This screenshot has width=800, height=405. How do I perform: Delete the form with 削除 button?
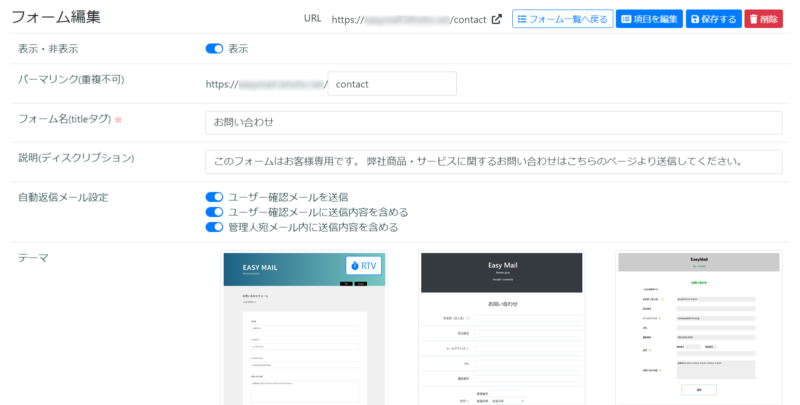tap(763, 19)
